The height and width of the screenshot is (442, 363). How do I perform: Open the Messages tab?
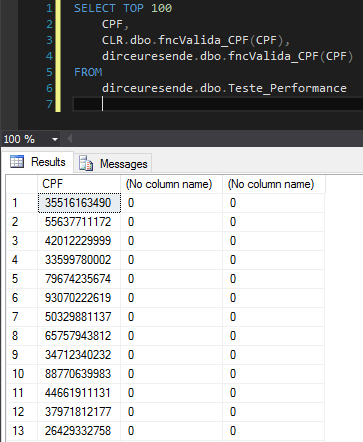(113, 164)
